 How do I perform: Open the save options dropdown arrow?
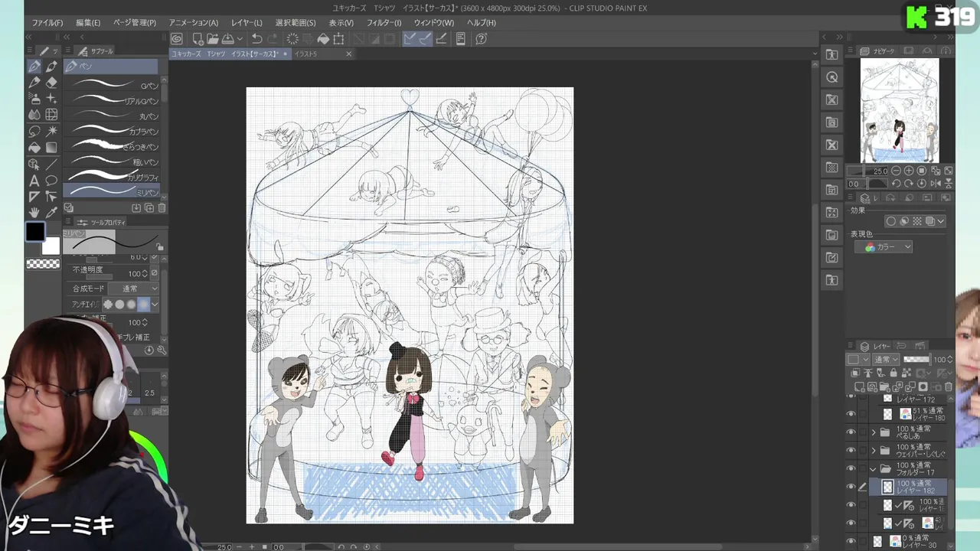click(240, 39)
